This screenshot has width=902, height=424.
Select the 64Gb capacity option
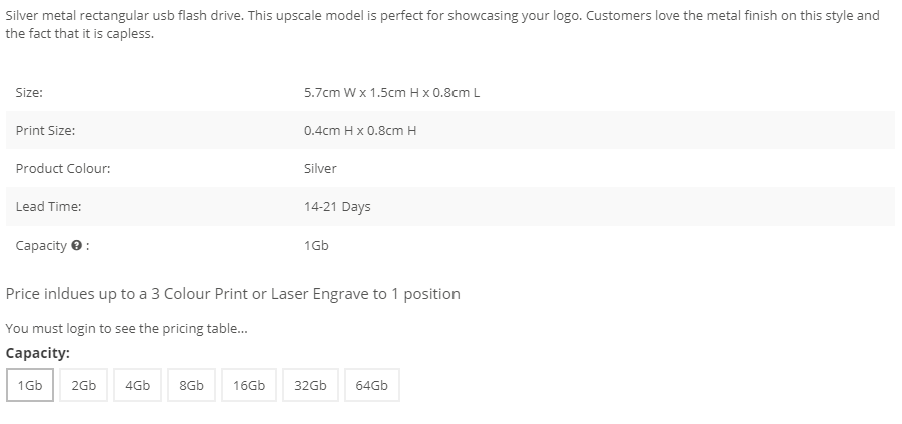pos(372,385)
